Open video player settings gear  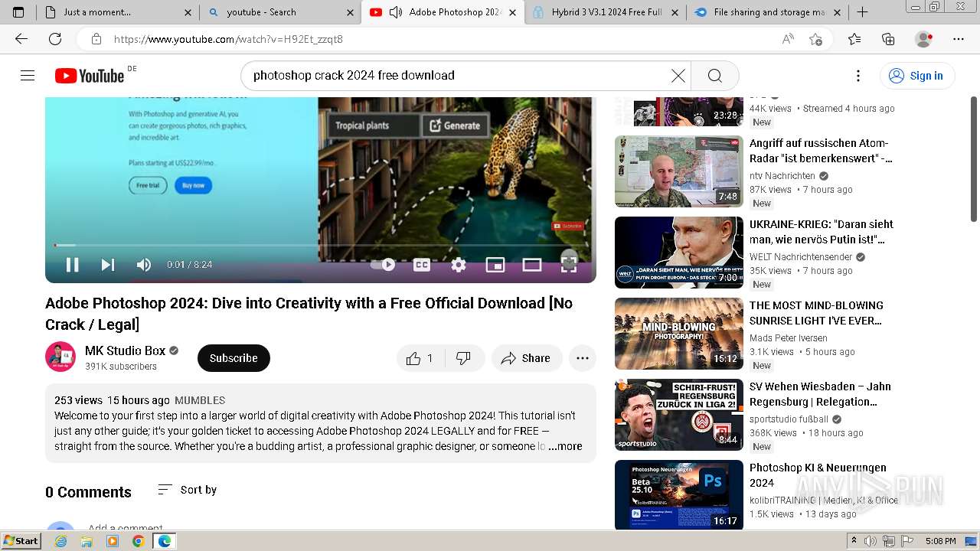tap(458, 265)
